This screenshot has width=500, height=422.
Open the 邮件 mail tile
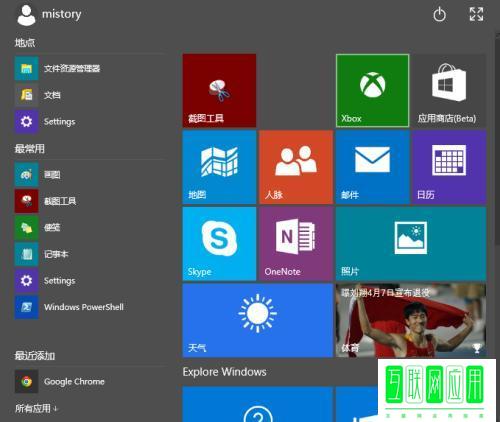(373, 167)
